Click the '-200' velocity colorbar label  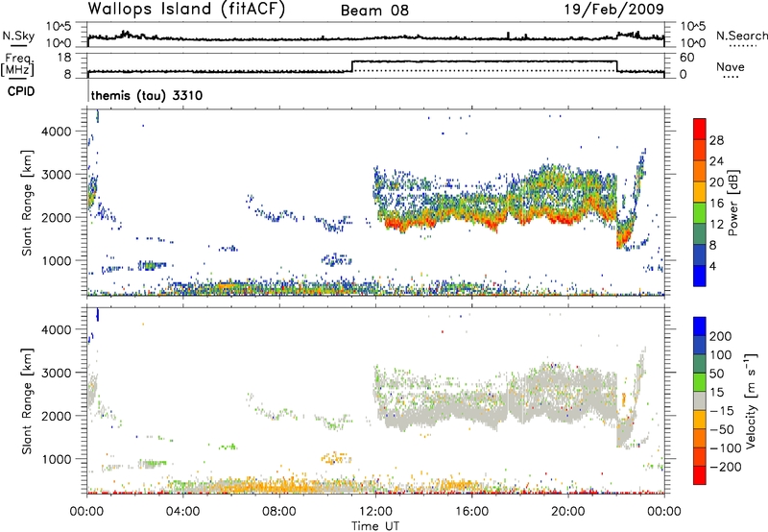(726, 467)
